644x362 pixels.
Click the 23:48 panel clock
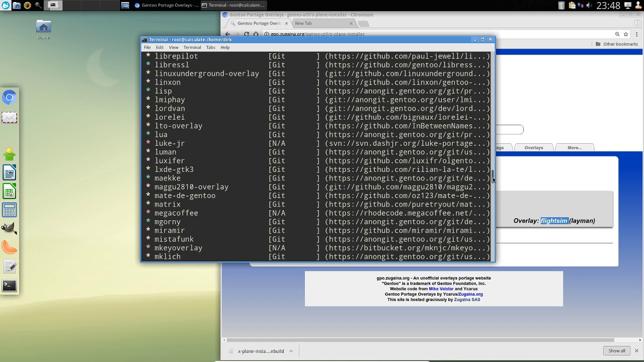click(608, 6)
